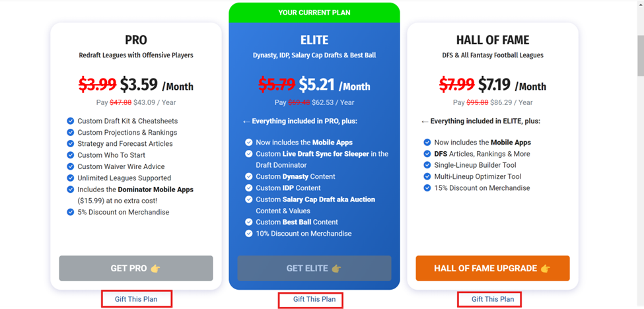This screenshot has height=309, width=644.
Task: Click the GET PRO button
Action: tap(136, 268)
